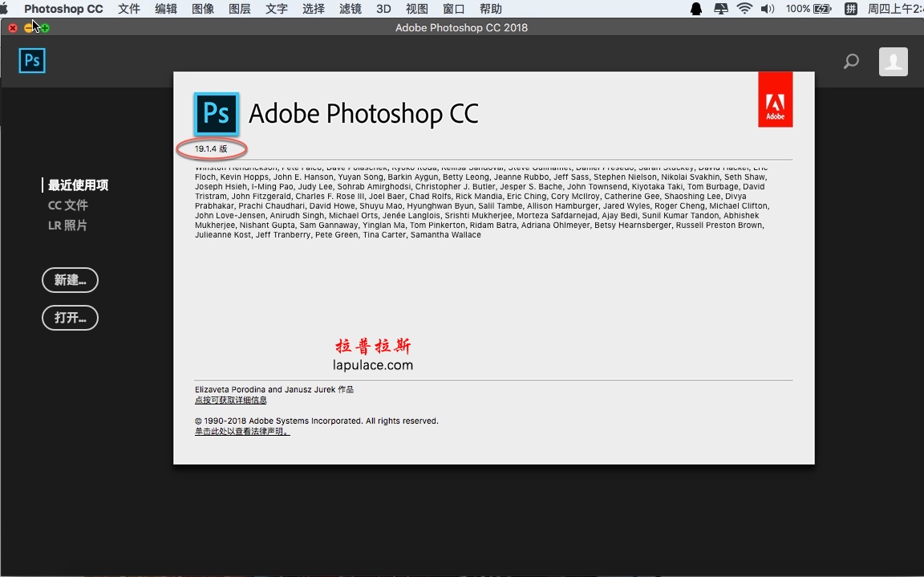Open the 图像 menu

click(x=203, y=9)
